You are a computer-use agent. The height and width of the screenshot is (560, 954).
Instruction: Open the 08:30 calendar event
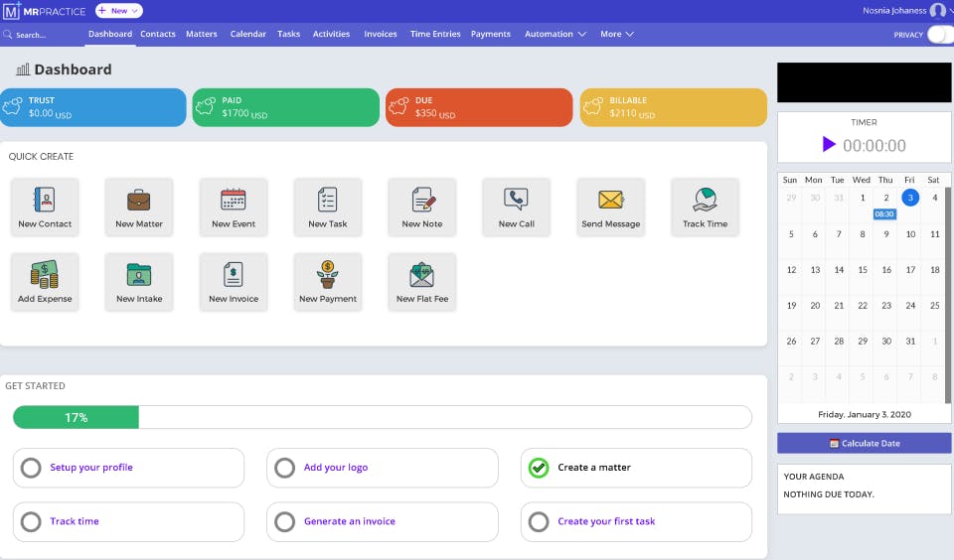(884, 214)
